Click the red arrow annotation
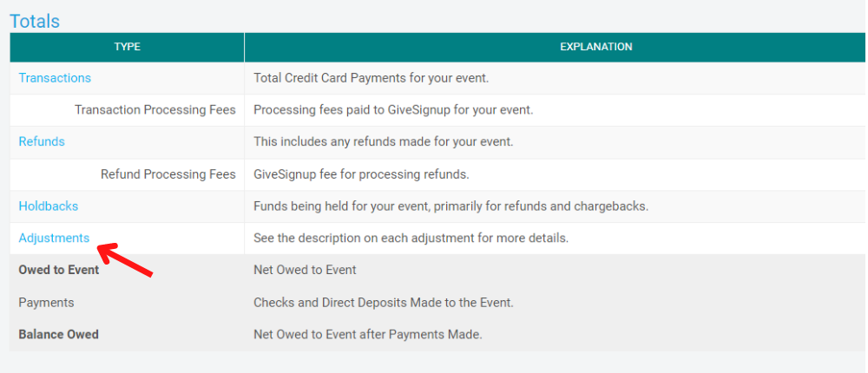This screenshot has height=373, width=868. point(125,259)
